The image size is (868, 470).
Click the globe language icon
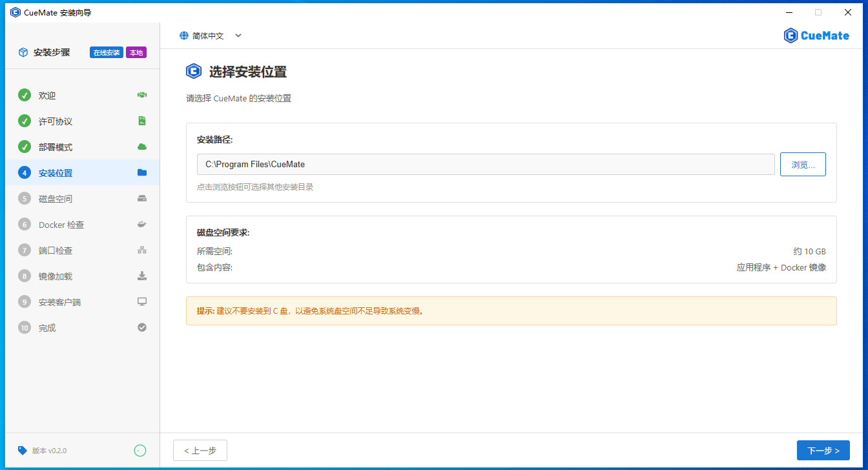(184, 36)
